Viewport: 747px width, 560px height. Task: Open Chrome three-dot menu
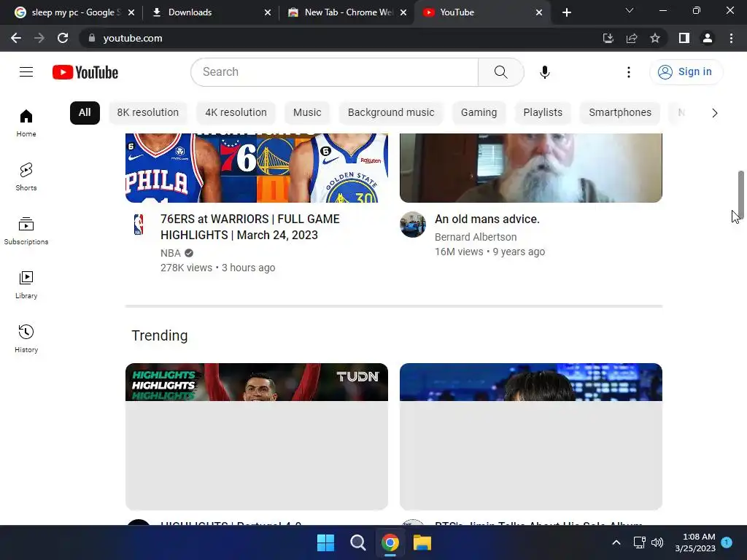[x=731, y=38]
